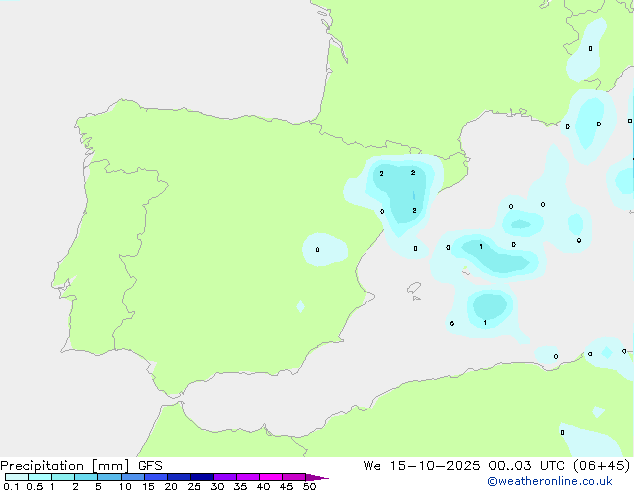Image resolution: width=634 pixels, height=490 pixels.
Task: Click the 25–30 mm navy swatch
Action: pos(202,477)
